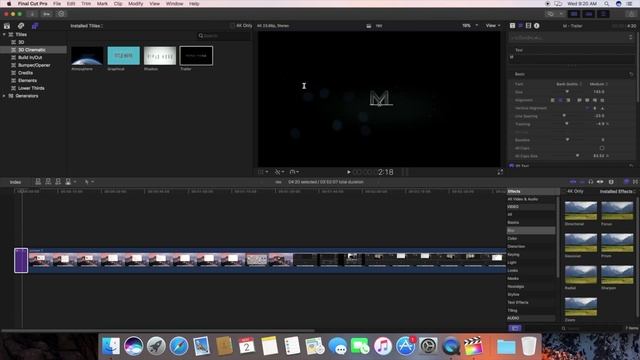This screenshot has height=360, width=640.
Task: Click the Overwrite clip edit icon
Action: pos(68,182)
